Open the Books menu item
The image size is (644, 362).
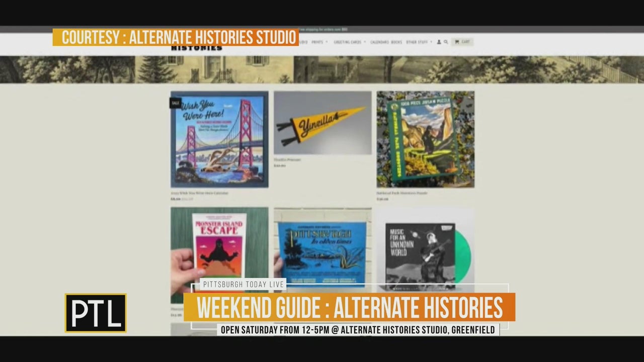tap(396, 42)
